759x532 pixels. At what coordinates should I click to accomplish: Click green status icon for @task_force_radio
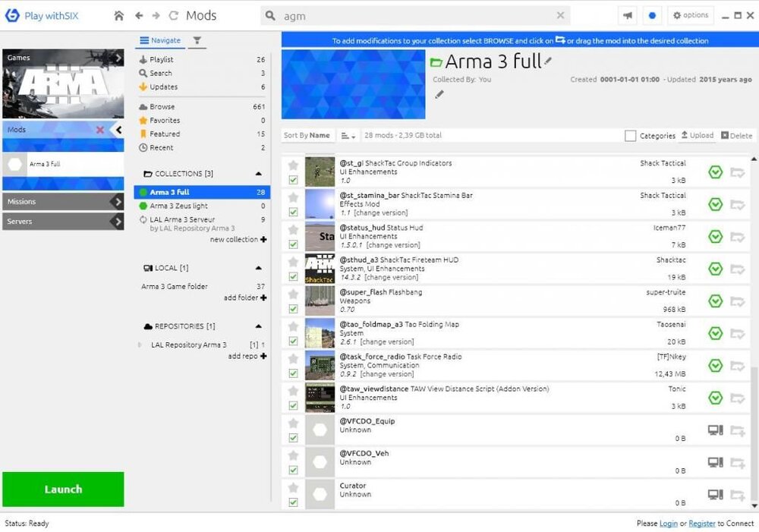(x=716, y=366)
